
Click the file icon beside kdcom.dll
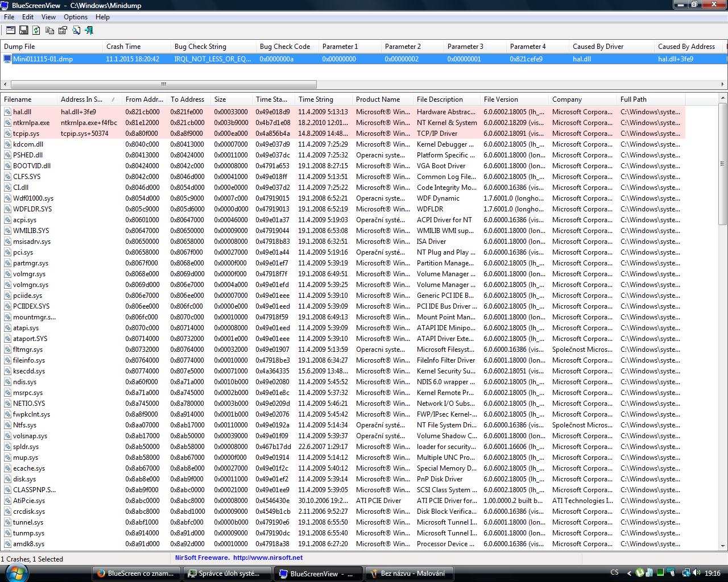pos(7,144)
